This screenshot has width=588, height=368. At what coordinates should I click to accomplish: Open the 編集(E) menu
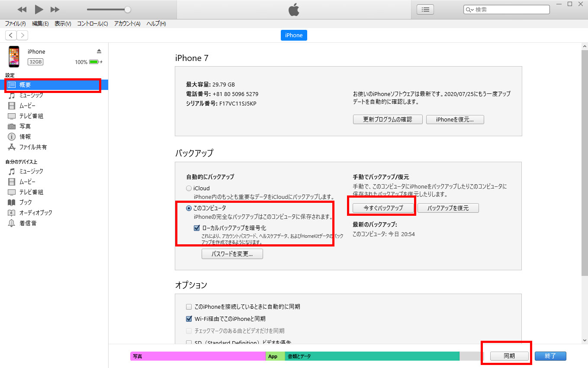(40, 24)
